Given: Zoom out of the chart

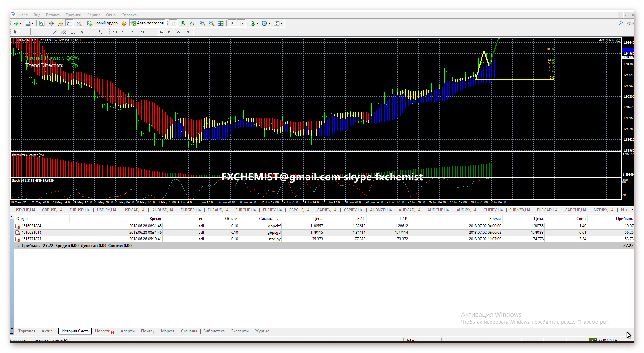Looking at the screenshot, I should (212, 23).
